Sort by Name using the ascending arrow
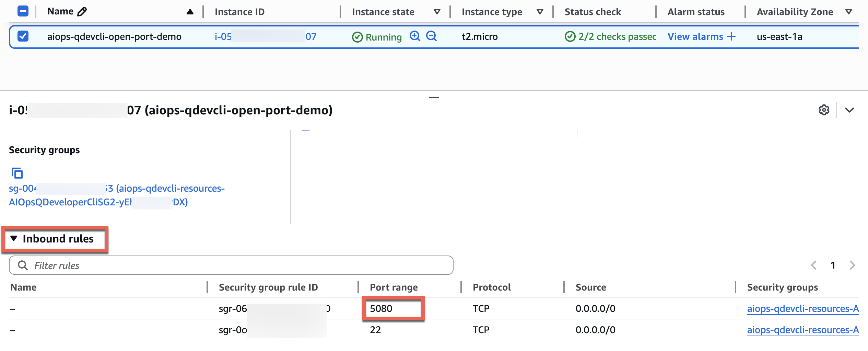868x351 pixels. pos(190,12)
